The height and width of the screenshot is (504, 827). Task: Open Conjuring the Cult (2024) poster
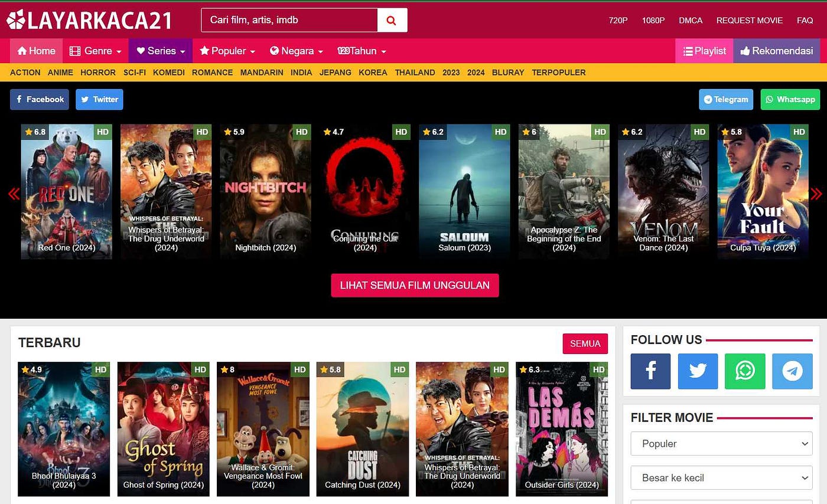pos(365,192)
